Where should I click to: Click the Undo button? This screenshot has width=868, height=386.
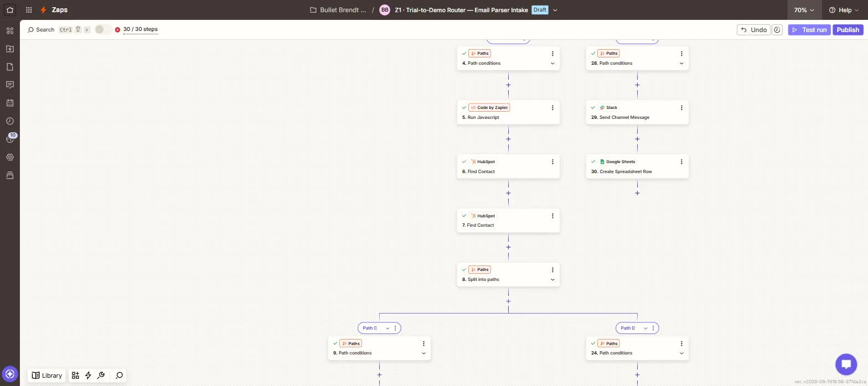[x=753, y=30]
